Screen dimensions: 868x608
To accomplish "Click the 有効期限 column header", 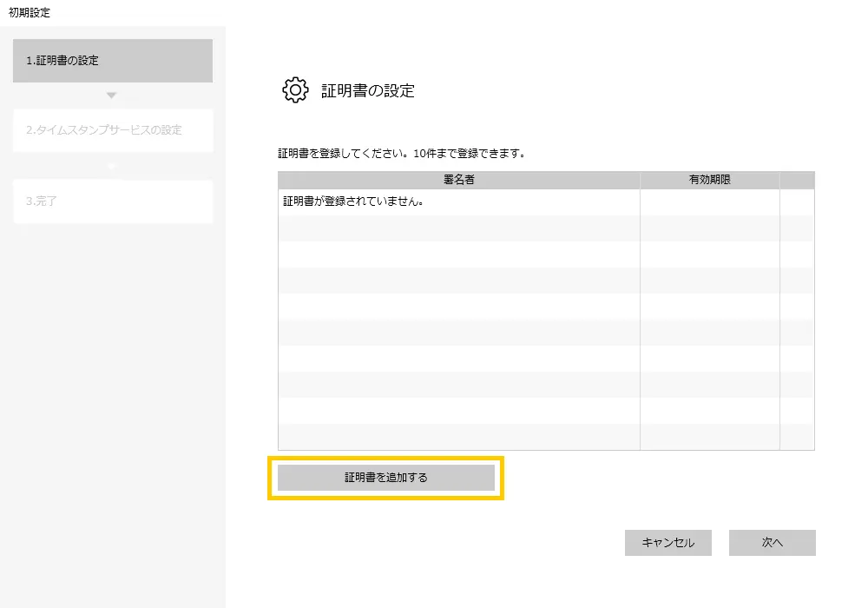I will coord(709,180).
